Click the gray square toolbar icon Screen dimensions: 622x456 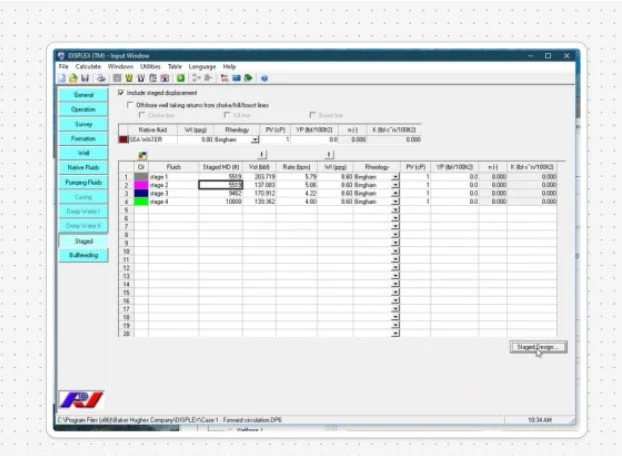coord(117,78)
